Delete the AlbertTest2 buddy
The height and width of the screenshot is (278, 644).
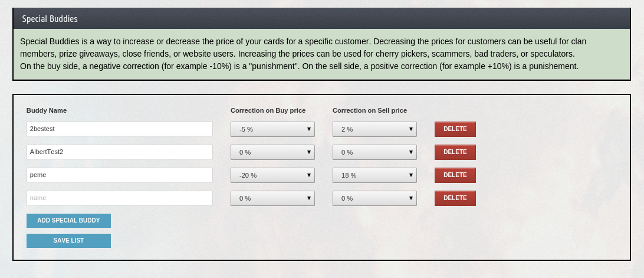pyautogui.click(x=455, y=152)
